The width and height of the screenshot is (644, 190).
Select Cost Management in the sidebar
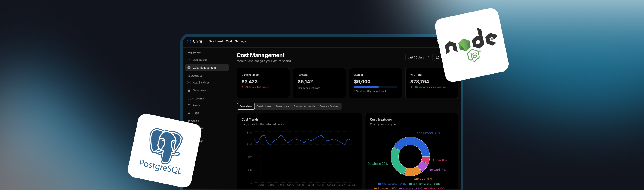[x=207, y=68]
